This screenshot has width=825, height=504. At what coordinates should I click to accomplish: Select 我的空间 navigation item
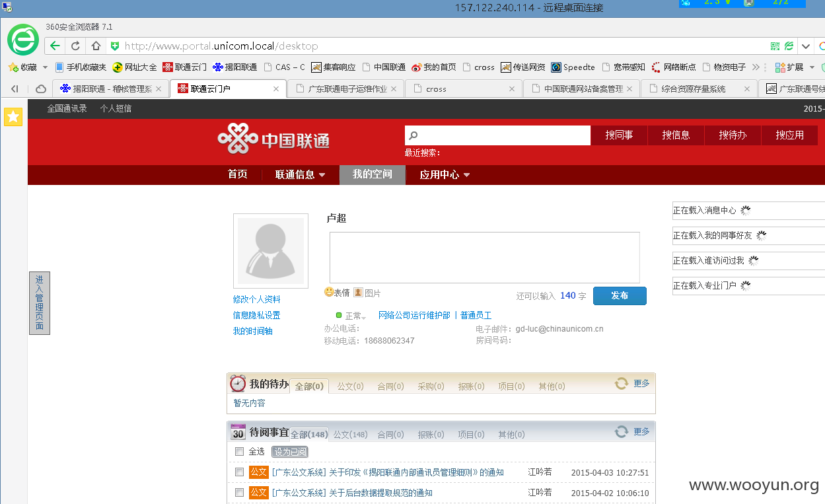(x=373, y=174)
